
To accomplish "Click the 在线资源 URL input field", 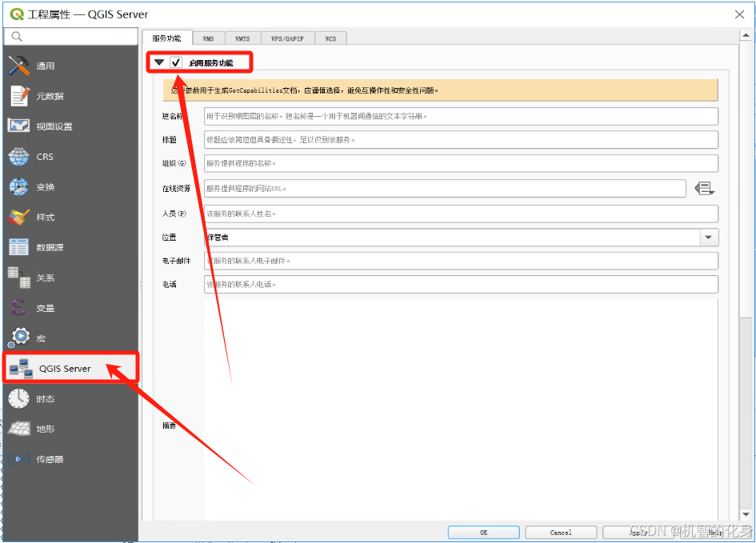I will pos(445,189).
